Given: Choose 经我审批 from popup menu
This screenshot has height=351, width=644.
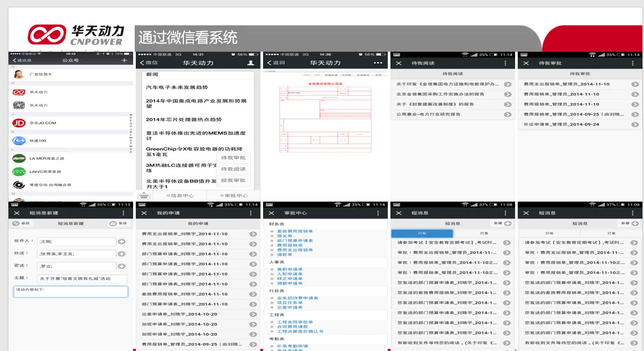Looking at the screenshot, I should pyautogui.click(x=233, y=181).
